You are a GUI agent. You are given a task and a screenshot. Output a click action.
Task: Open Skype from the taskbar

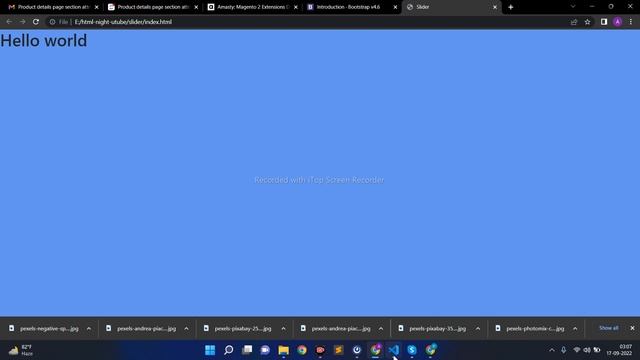coord(412,350)
